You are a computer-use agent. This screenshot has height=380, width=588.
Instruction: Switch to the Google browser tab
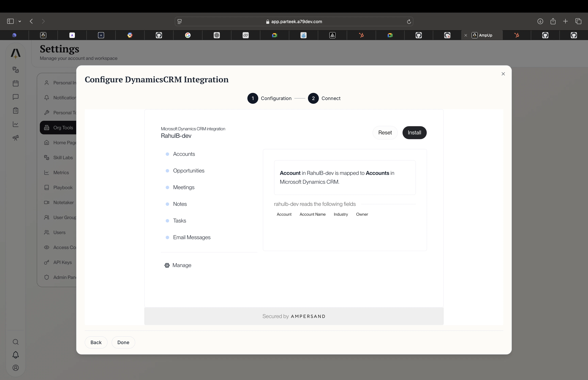coord(188,35)
